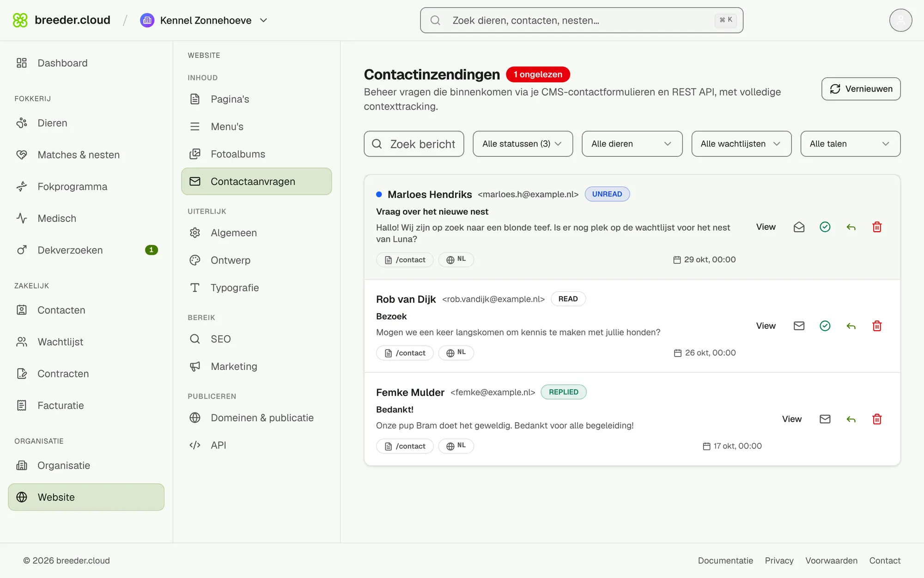Image resolution: width=924 pixels, height=578 pixels.
Task: Open the Alle talen filter
Action: tap(850, 144)
